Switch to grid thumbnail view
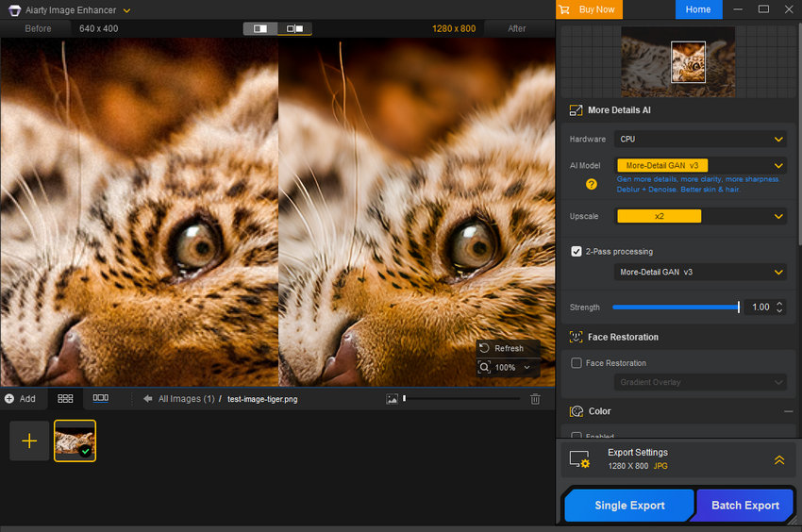Screen dimensions: 802x532 click(65, 398)
